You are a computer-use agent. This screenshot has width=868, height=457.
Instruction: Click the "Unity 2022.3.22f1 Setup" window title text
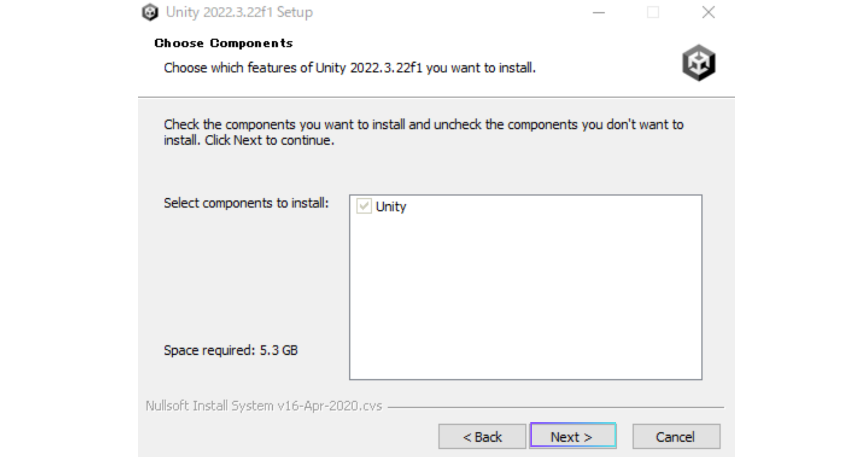click(239, 12)
